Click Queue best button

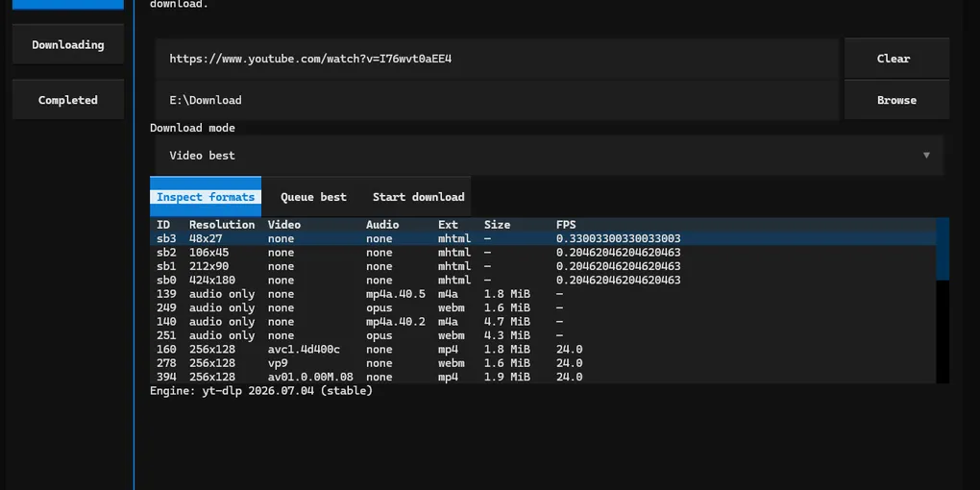(313, 197)
